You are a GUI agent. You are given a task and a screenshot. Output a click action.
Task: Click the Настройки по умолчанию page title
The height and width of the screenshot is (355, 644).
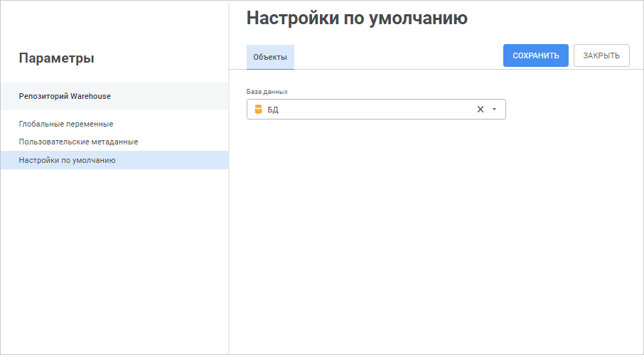pos(357,18)
